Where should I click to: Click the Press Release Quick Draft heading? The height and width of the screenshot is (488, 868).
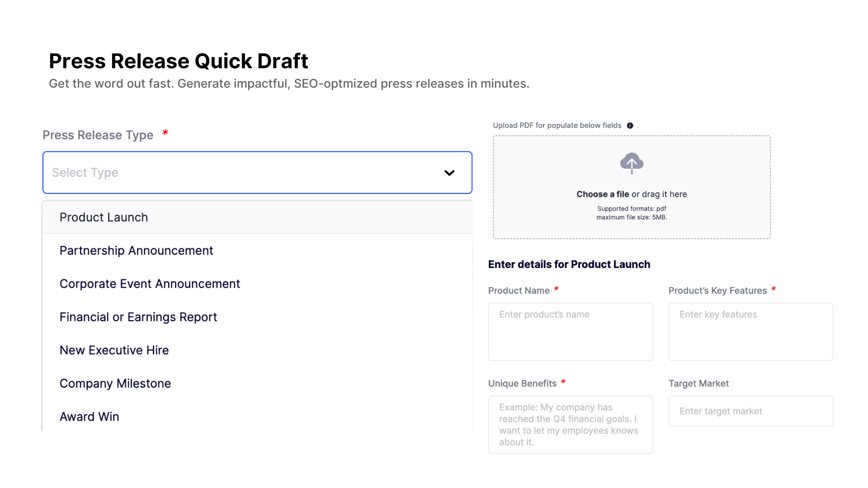click(179, 61)
